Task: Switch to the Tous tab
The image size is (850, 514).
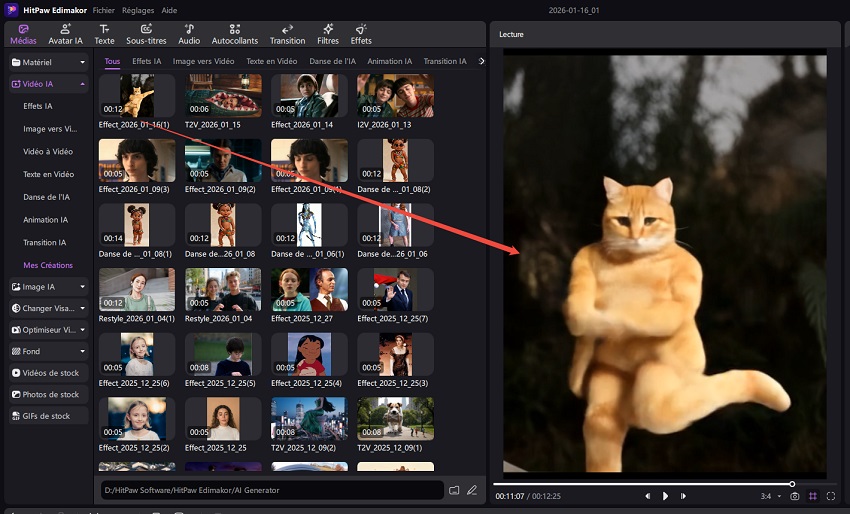Action: [112, 61]
